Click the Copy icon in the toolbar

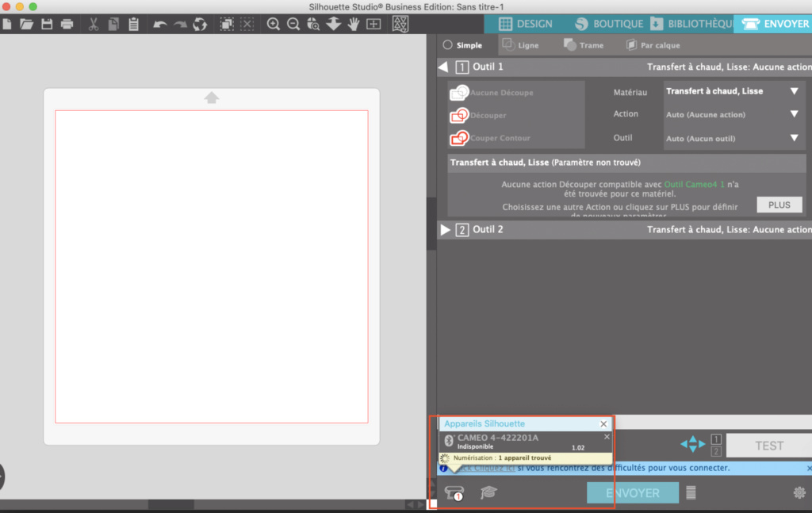click(x=113, y=24)
